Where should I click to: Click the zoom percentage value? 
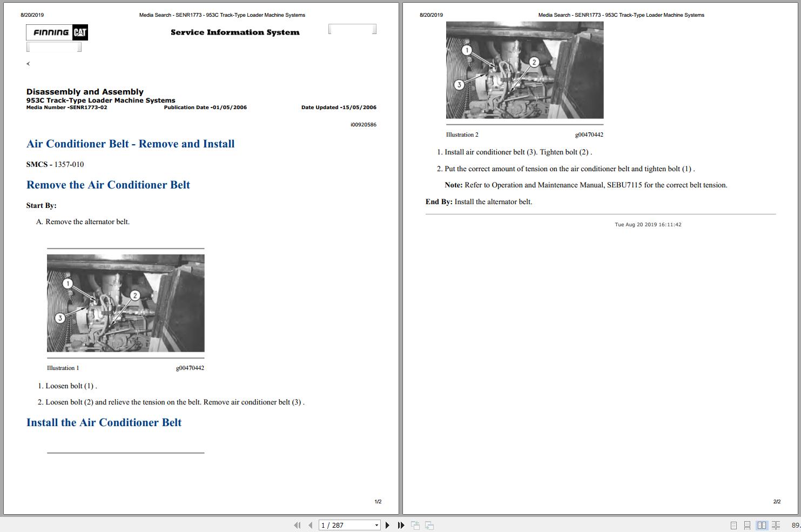tap(796, 525)
